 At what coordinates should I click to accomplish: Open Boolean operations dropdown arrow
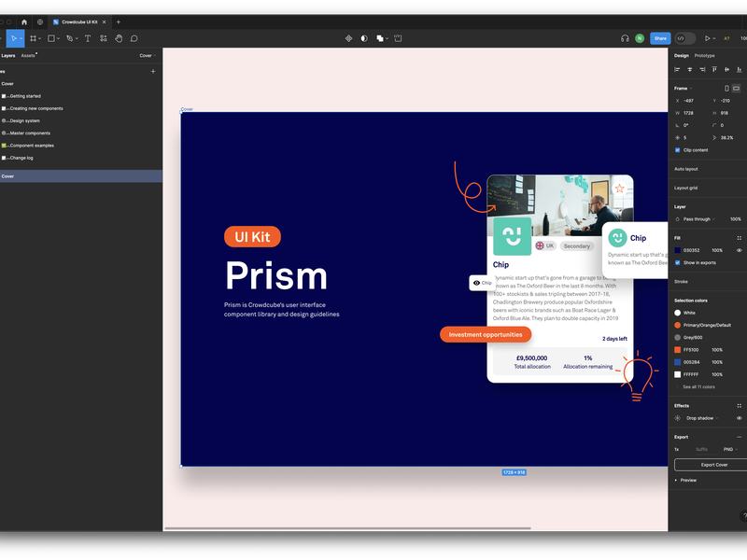coord(387,38)
